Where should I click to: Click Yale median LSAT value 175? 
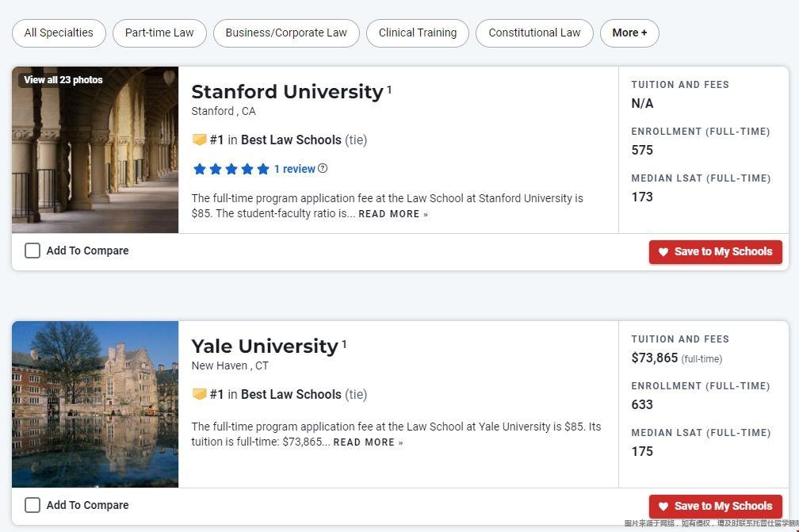click(642, 451)
